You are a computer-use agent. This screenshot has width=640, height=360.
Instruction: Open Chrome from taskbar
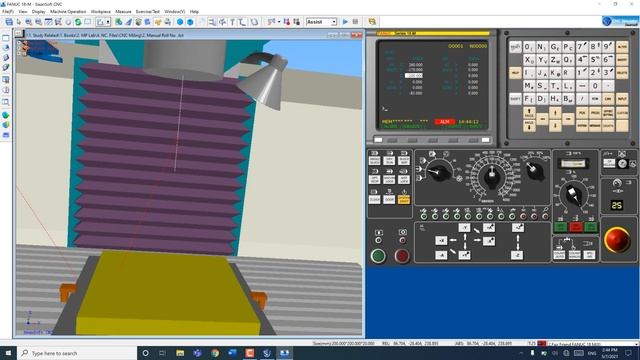pos(215,353)
